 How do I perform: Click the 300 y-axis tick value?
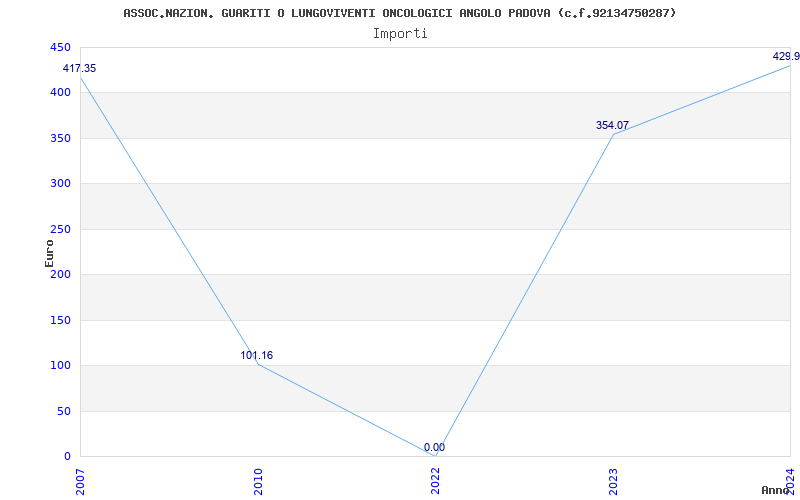59,184
